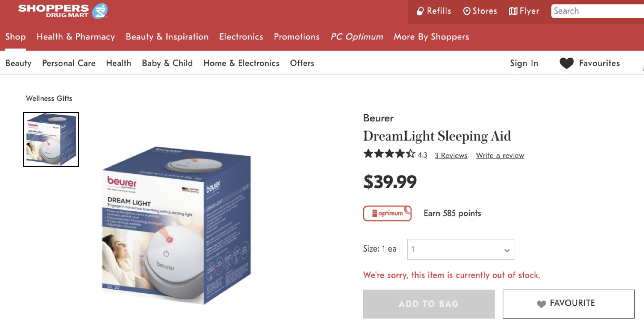644x326 pixels.
Task: Open Health & Pharmacy menu
Action: click(76, 37)
